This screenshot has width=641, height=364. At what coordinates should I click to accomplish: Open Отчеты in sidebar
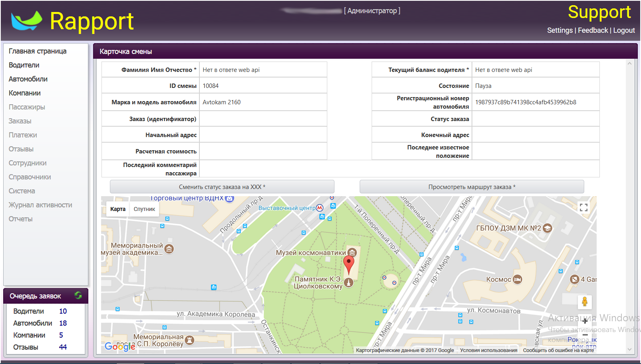point(21,219)
